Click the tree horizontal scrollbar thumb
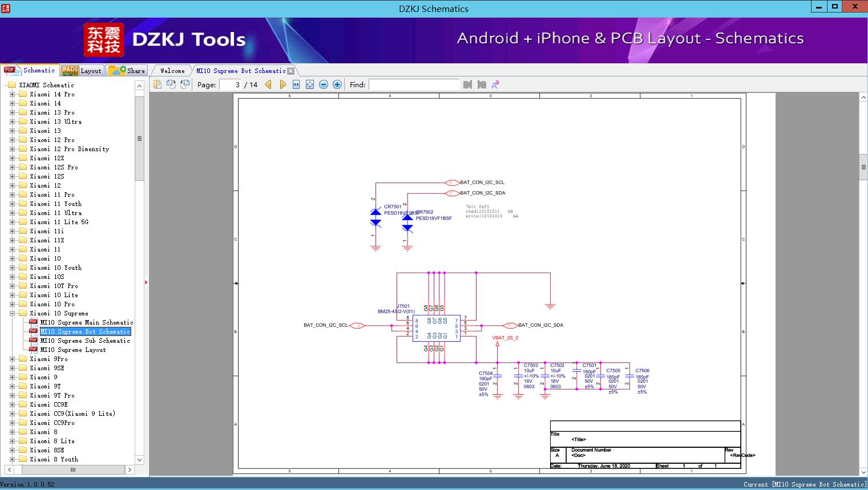868x490 pixels. (73, 470)
